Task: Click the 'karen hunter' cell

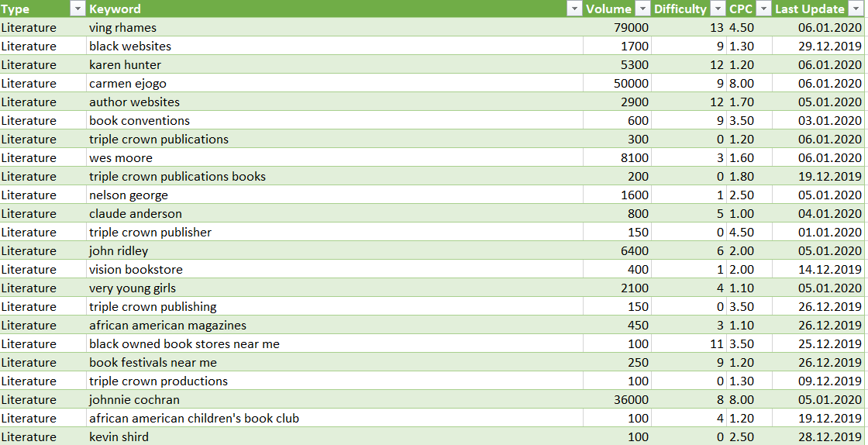Action: click(334, 65)
